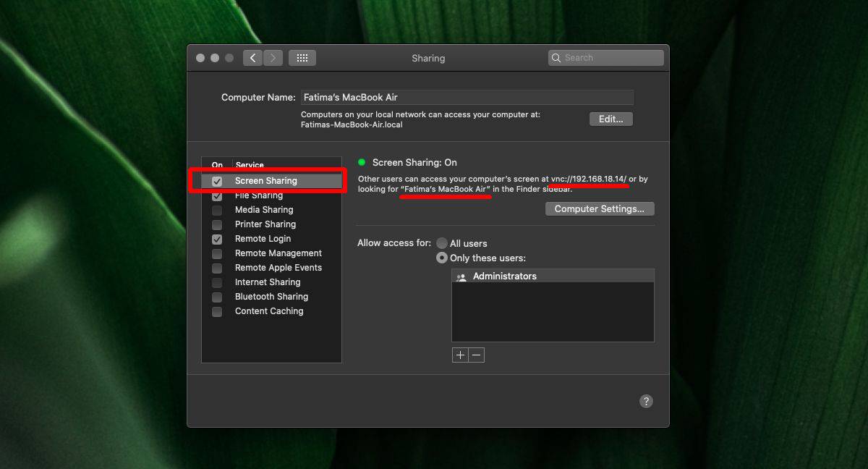
Task: Select Content Caching service row
Action: (271, 311)
